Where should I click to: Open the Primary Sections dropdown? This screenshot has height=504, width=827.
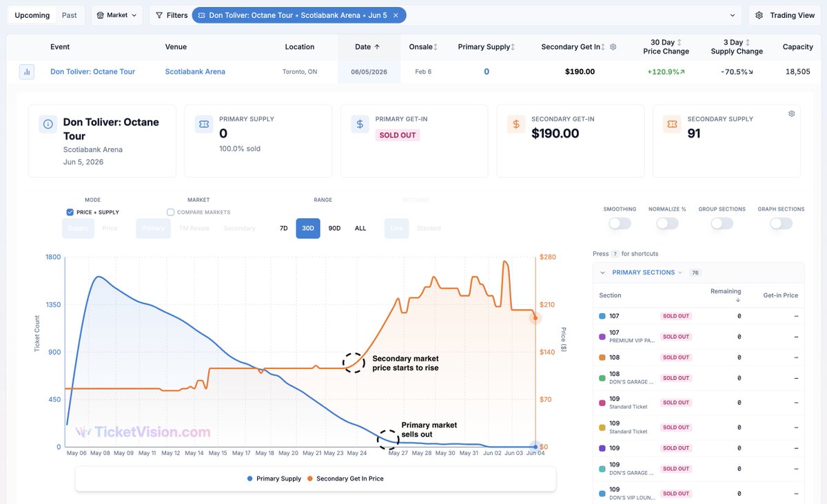(x=647, y=273)
